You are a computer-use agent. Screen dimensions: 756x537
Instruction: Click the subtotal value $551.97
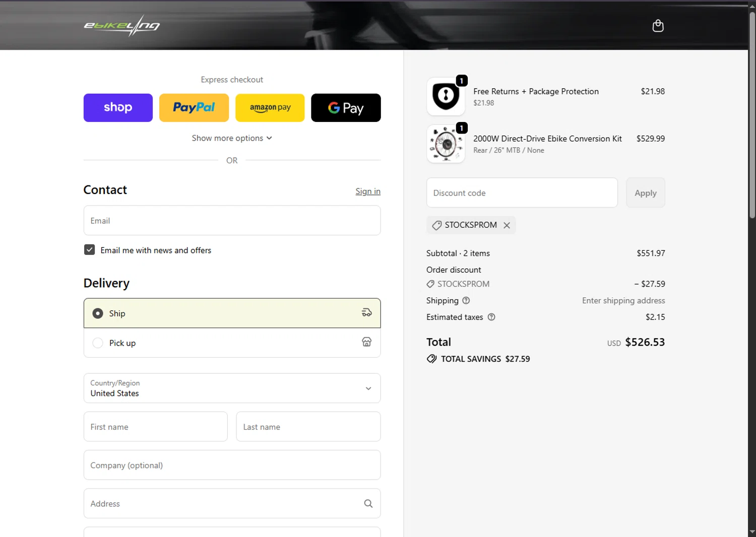651,253
